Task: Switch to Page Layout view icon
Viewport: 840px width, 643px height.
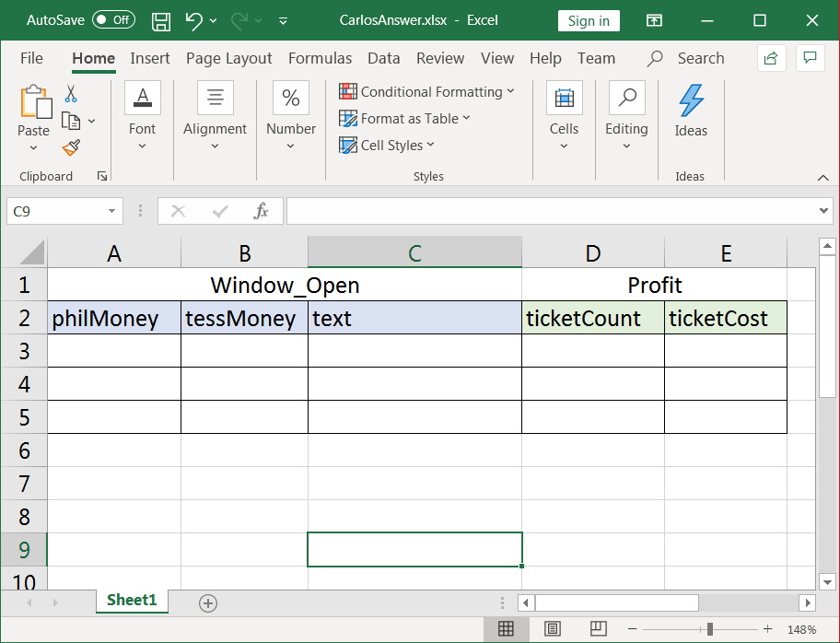Action: tap(553, 628)
